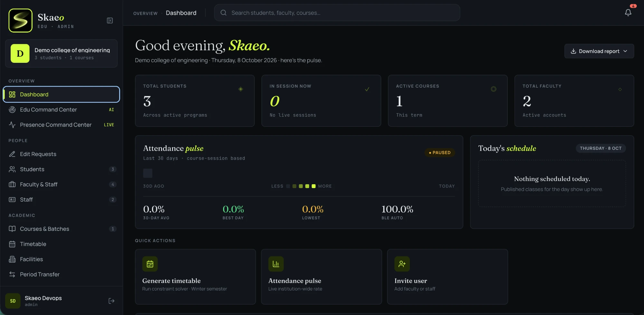Click the Attendance pulse chart icon
The image size is (644, 315).
click(x=276, y=264)
